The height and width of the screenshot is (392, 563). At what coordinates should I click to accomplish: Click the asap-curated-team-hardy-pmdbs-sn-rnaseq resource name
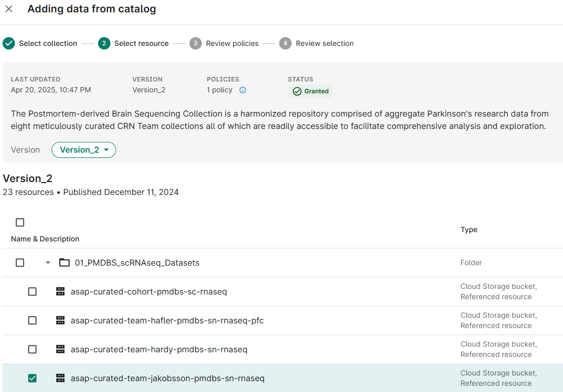pyautogui.click(x=159, y=350)
